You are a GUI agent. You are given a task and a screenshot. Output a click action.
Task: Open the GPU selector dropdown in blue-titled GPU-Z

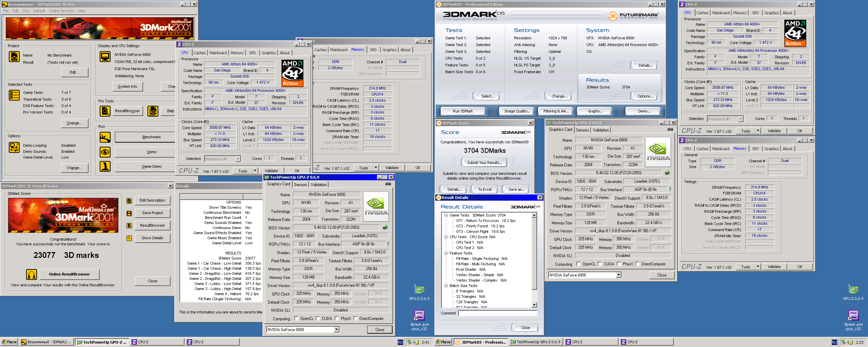pos(336,330)
